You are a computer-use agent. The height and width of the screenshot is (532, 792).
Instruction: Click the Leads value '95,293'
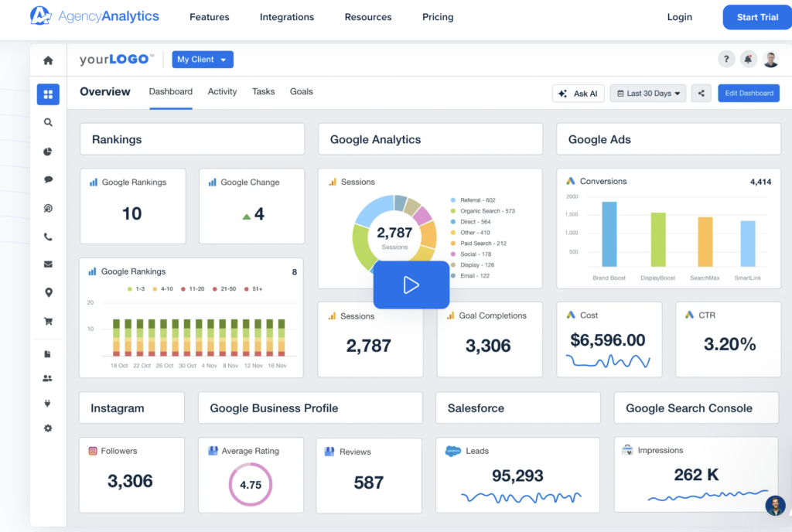517,476
